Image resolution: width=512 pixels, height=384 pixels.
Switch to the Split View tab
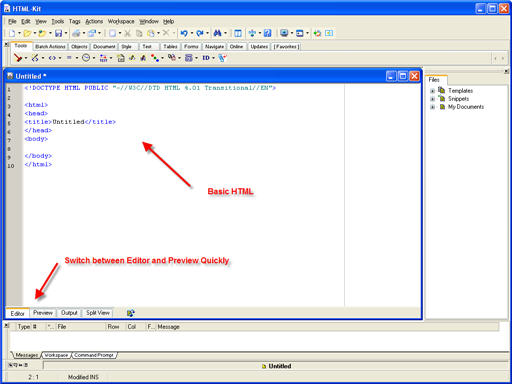(98, 313)
